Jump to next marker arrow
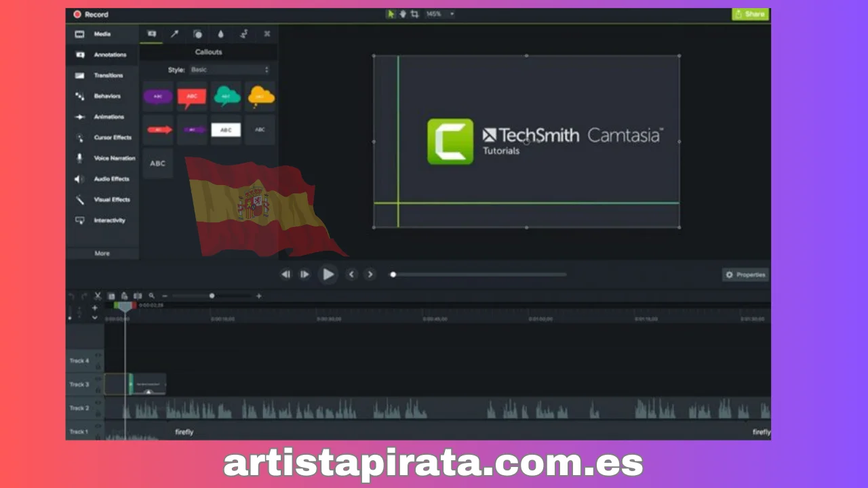Viewport: 868px width, 488px height. click(x=370, y=274)
